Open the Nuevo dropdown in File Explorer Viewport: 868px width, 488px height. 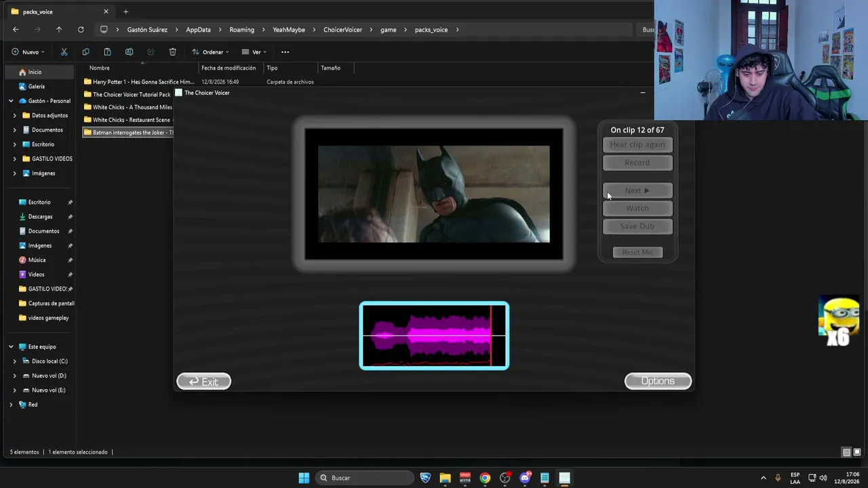28,52
